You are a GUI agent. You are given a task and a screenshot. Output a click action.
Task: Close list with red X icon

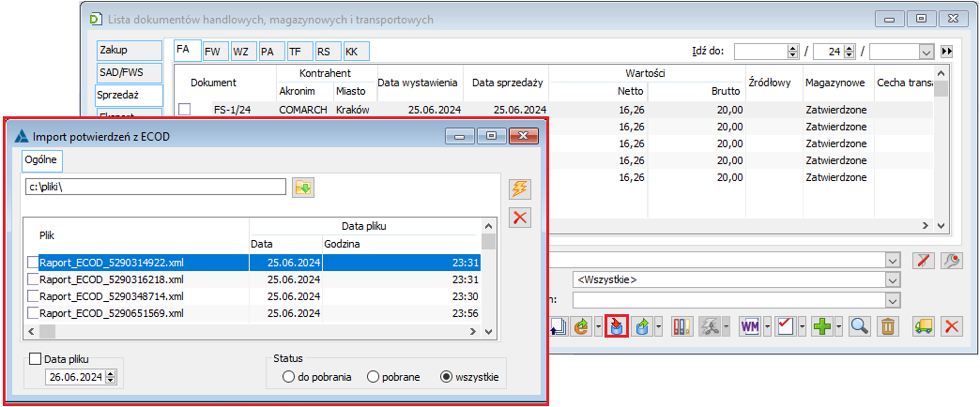point(952,325)
